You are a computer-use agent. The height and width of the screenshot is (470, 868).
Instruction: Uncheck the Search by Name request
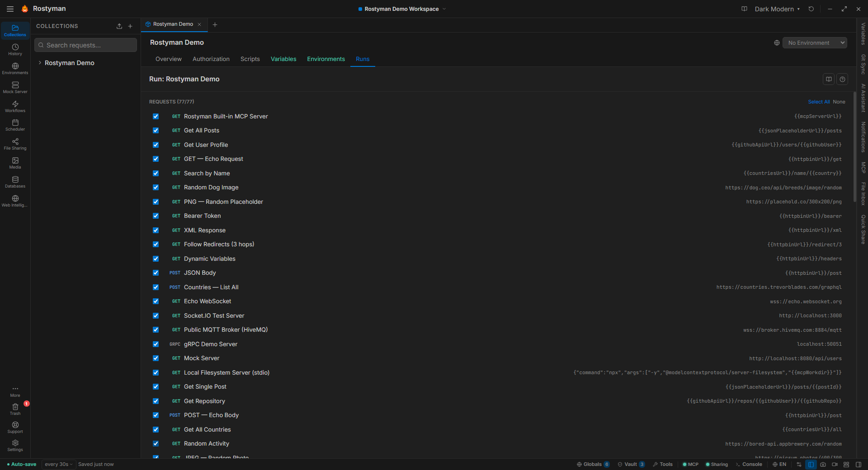(x=156, y=173)
